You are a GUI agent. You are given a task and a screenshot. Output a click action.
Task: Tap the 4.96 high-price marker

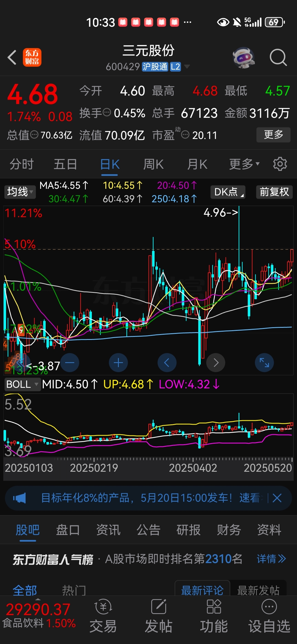click(x=221, y=212)
